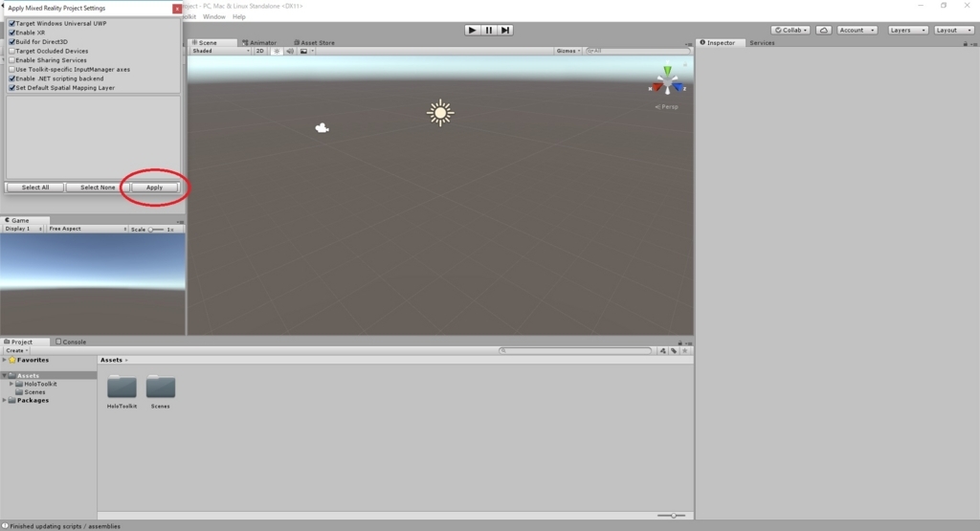Switch the Scene view to 2D mode
This screenshot has width=980, height=531.
point(260,52)
